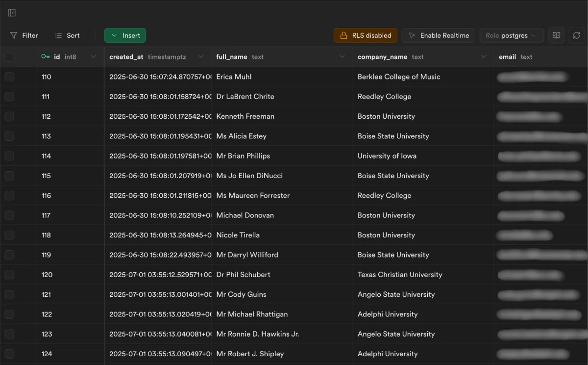Viewport: 588px width, 365px height.
Task: Expand the full_name column menu chevron
Action: [x=342, y=57]
